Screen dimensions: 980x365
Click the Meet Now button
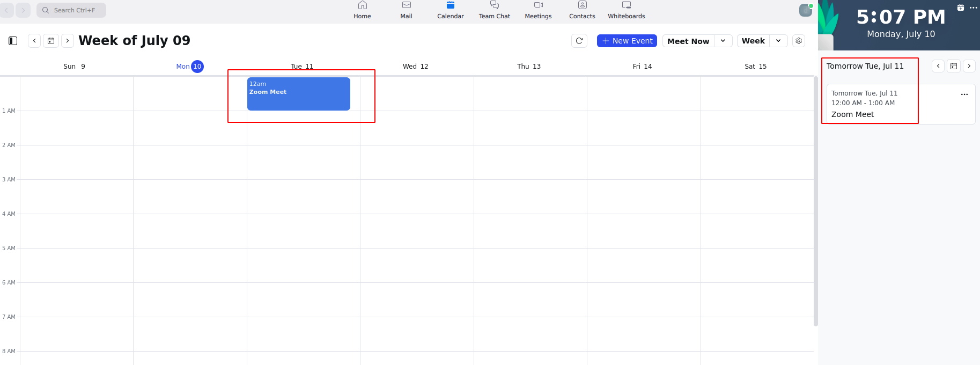[x=688, y=41]
